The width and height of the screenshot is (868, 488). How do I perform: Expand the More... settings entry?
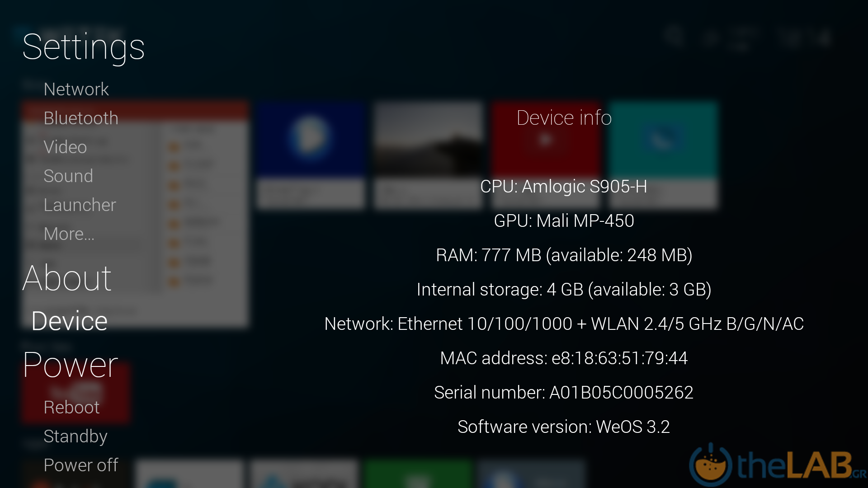pyautogui.click(x=69, y=234)
